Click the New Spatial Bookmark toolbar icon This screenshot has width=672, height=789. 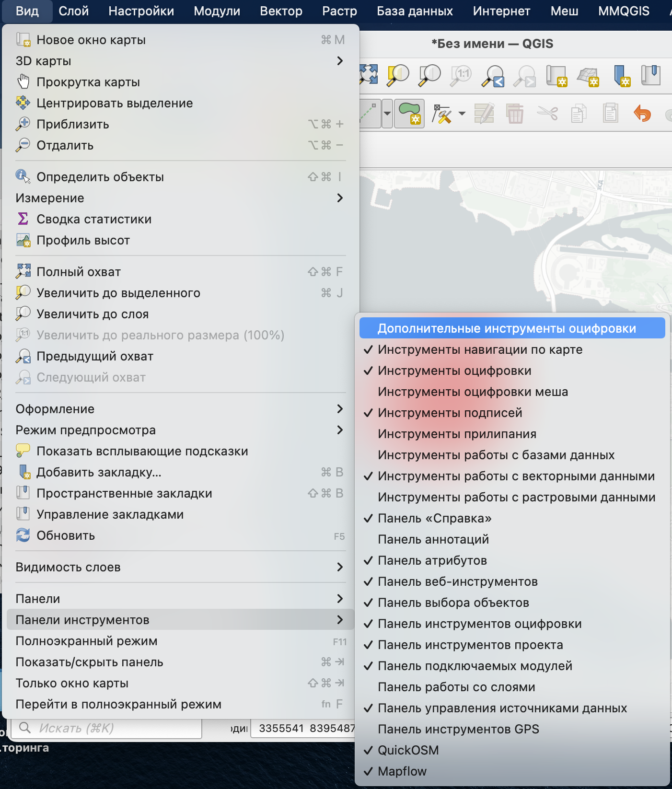(621, 75)
